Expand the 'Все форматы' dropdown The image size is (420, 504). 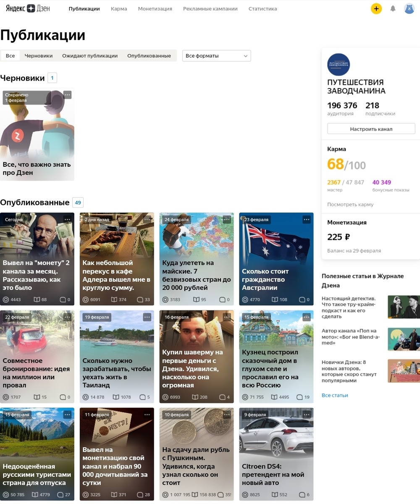coord(216,56)
